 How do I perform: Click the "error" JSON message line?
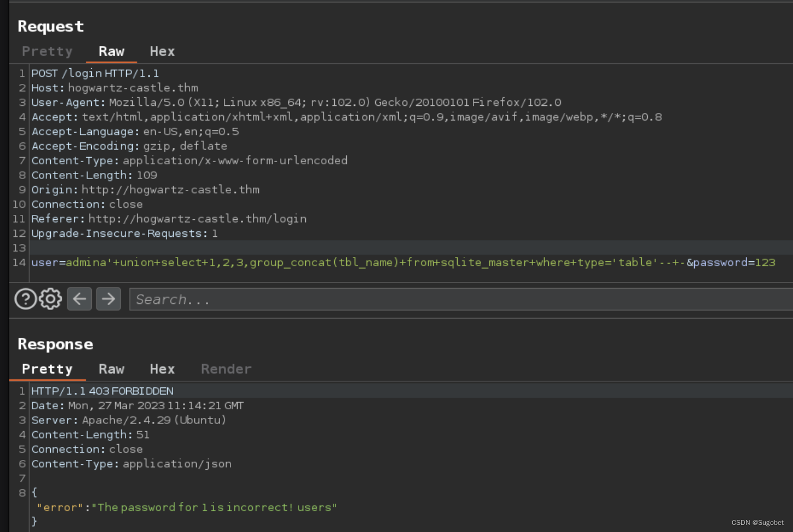187,507
